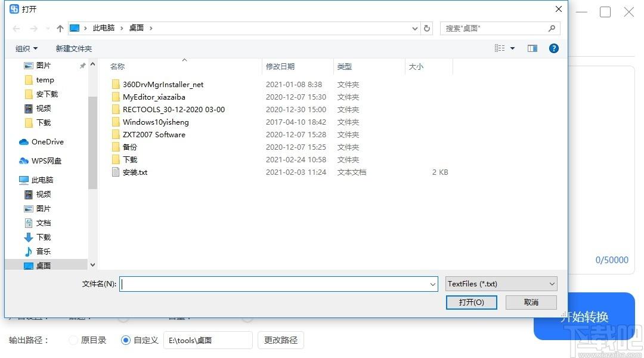Select OneDrive cloud icon in sidebar

(24, 142)
